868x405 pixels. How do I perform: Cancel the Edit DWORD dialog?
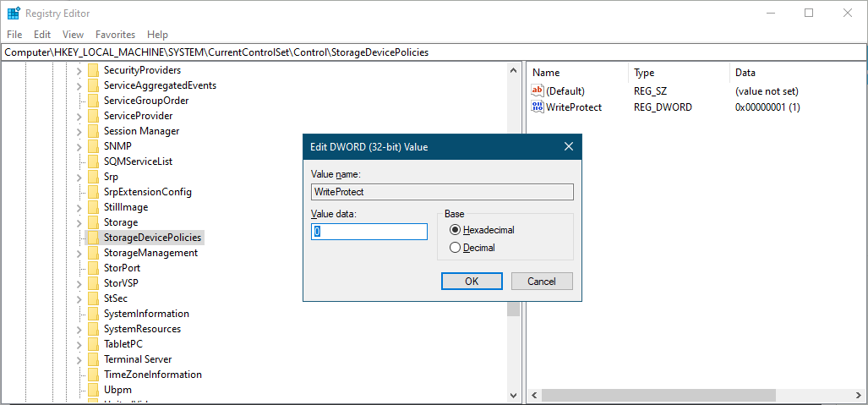click(x=542, y=281)
